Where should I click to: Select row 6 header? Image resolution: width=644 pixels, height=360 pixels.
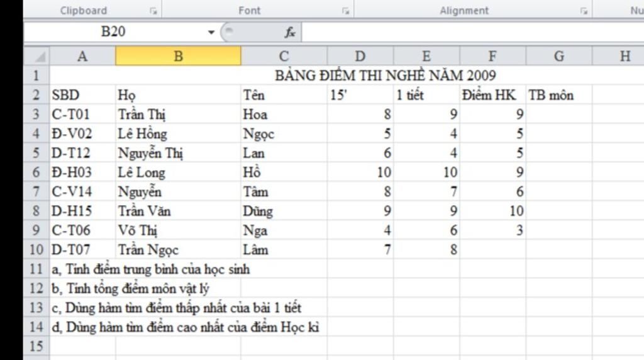36,172
